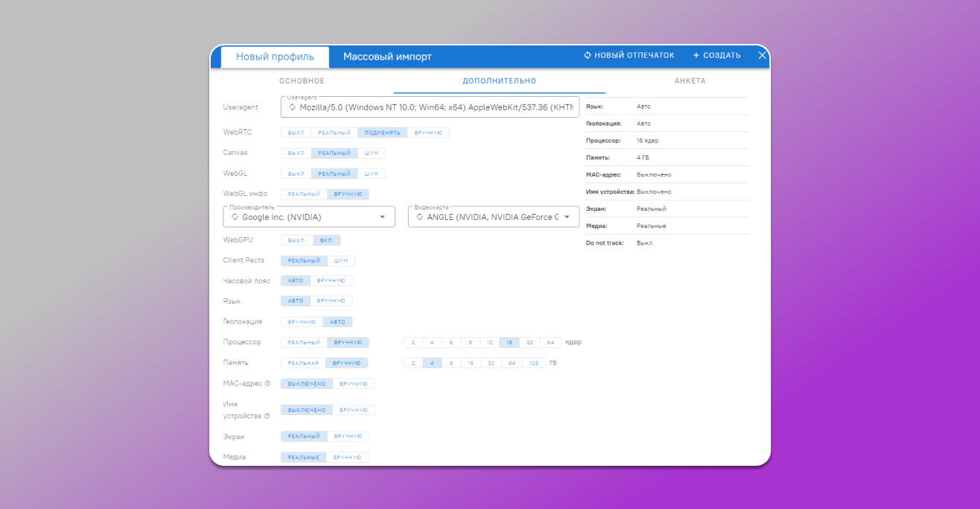The width and height of the screenshot is (980, 509).
Task: Switch to the АНКЕТА tab
Action: [690, 80]
